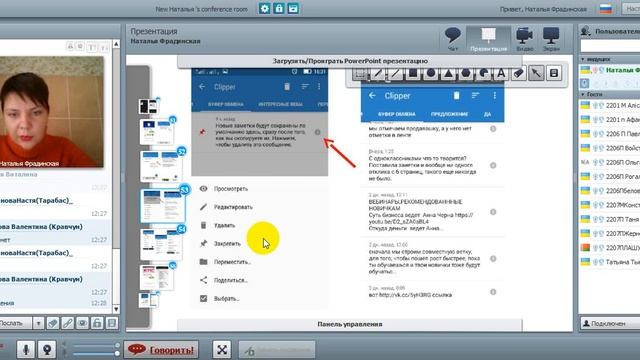This screenshot has width=640, height=360.
Task: Click the Говорить! speak button
Action: (161, 350)
